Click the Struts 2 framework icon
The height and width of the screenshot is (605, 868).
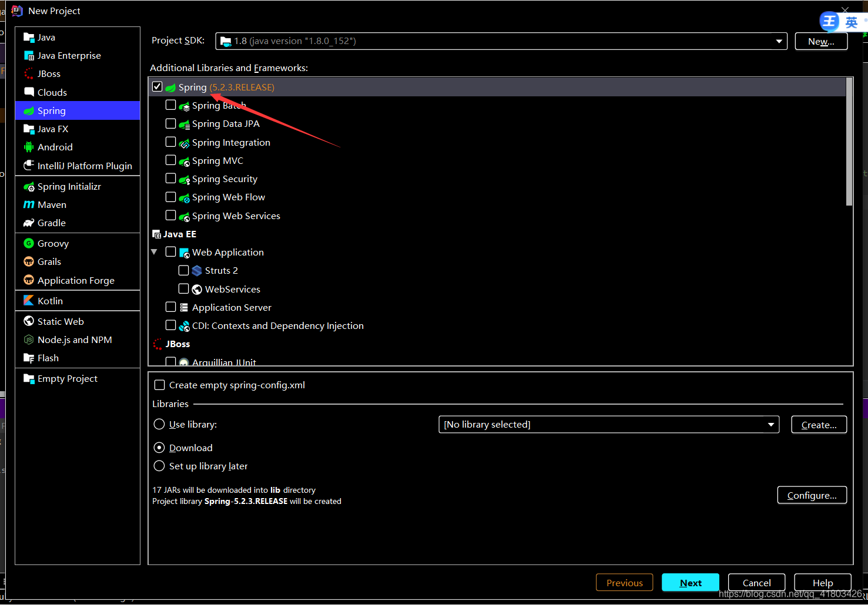[197, 271]
